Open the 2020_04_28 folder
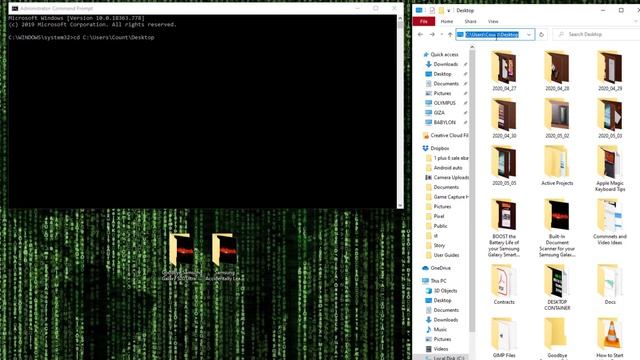Screen dimensions: 640x360 pyautogui.click(x=557, y=71)
